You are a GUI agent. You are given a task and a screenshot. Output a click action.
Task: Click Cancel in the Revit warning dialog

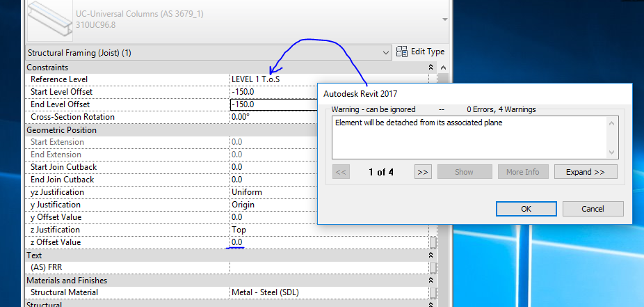(593, 209)
